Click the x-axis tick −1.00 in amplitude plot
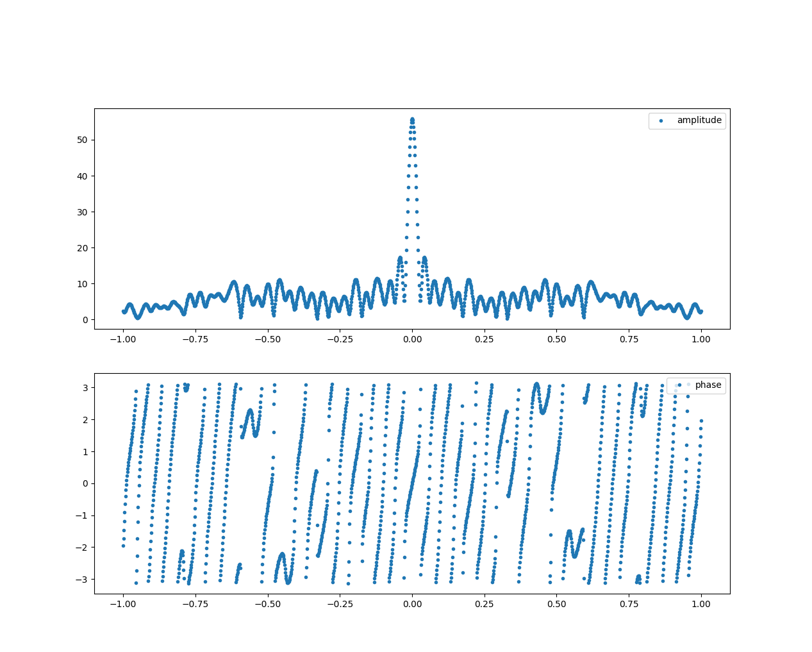The image size is (812, 652). click(123, 339)
